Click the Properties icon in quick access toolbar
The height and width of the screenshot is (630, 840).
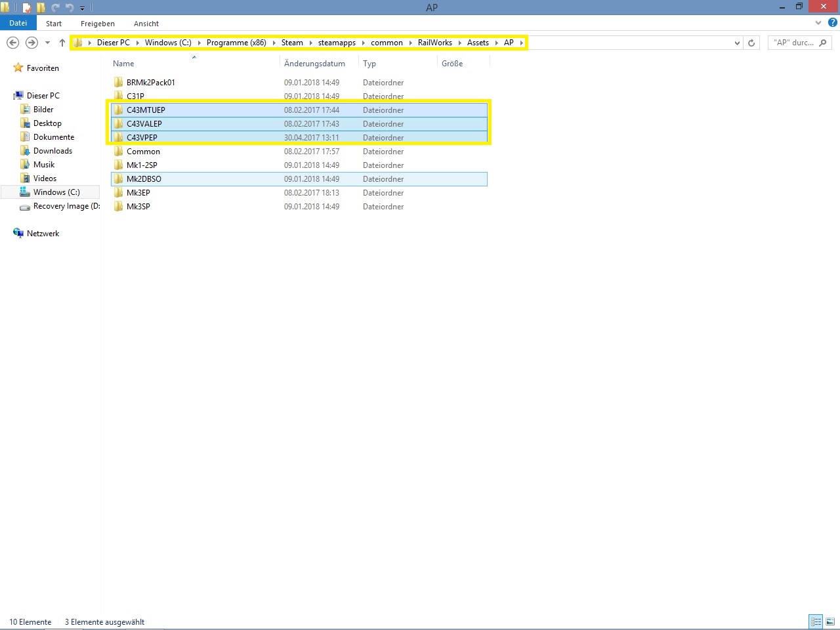pyautogui.click(x=27, y=8)
